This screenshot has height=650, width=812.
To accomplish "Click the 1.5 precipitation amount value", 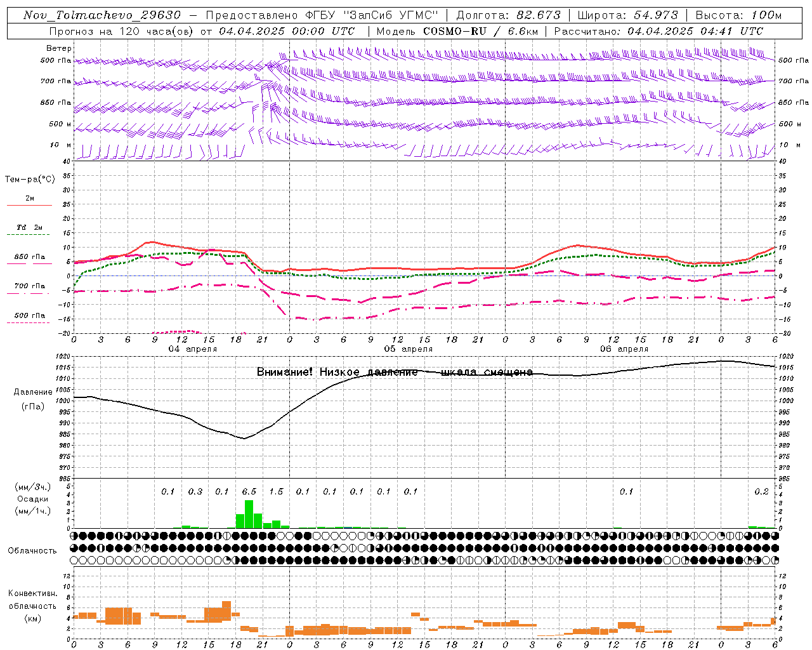I will point(276,491).
